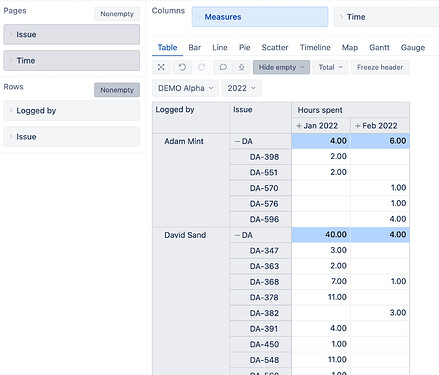Switch to the Bar chart tab

pos(195,48)
